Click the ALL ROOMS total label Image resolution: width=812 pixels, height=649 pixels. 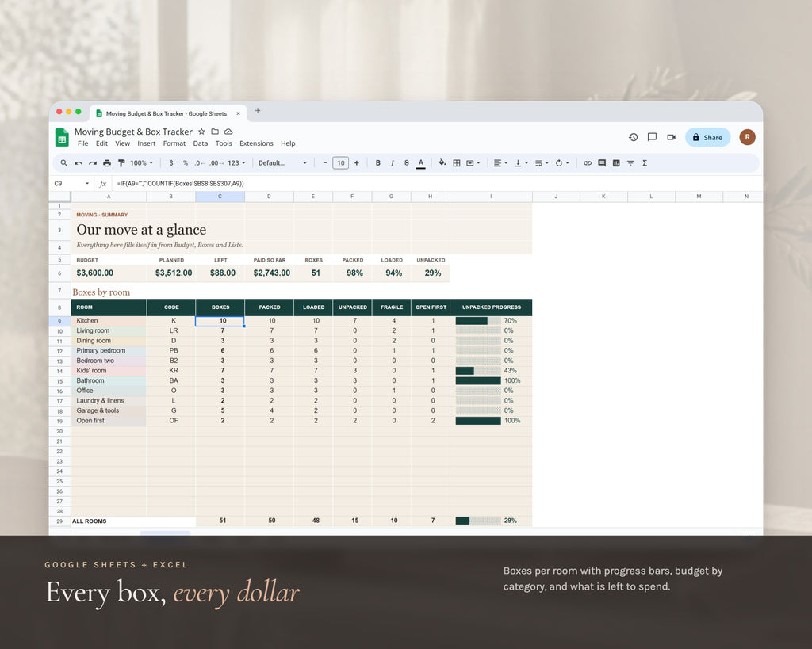(x=89, y=521)
